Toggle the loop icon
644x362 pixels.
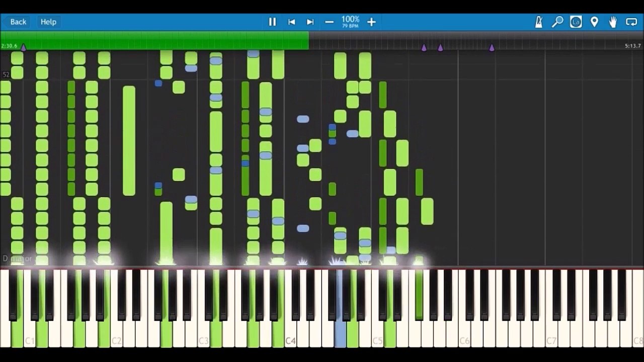(631, 22)
